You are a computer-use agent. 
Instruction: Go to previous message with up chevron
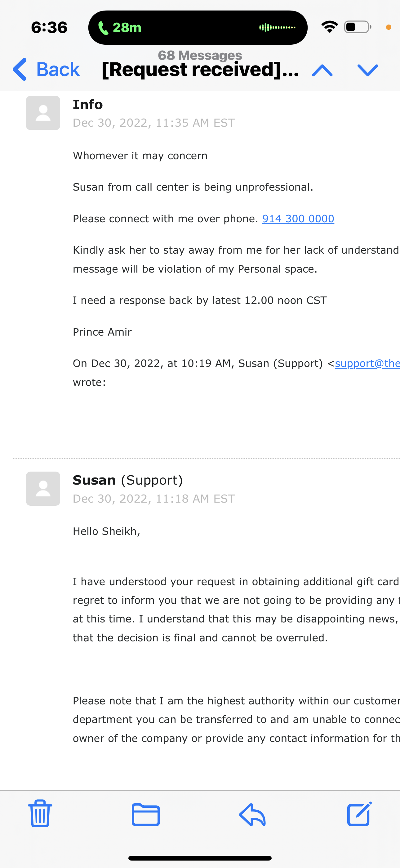[322, 70]
